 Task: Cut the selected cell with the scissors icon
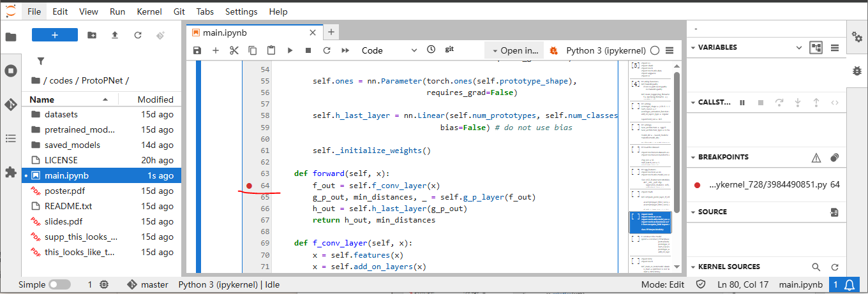click(234, 50)
